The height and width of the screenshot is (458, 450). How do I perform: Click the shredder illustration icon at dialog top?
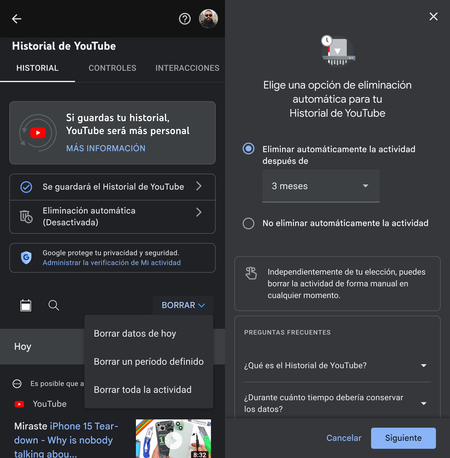point(338,50)
